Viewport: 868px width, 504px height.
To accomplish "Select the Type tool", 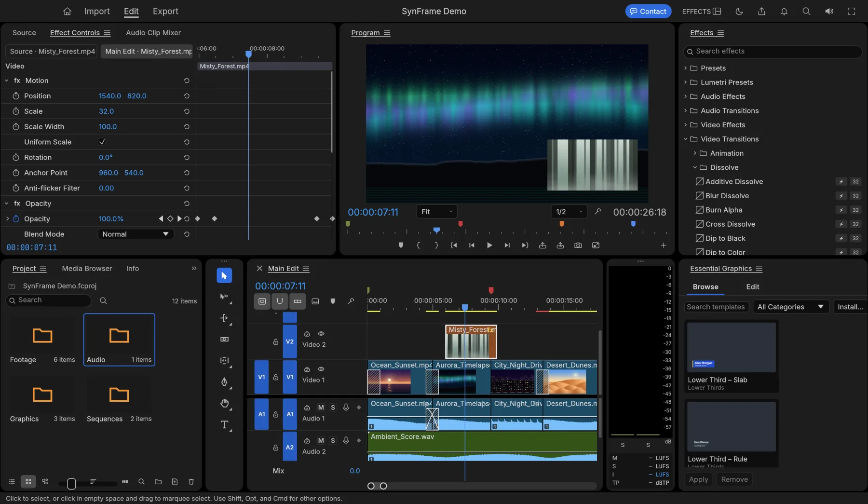I will (x=224, y=424).
